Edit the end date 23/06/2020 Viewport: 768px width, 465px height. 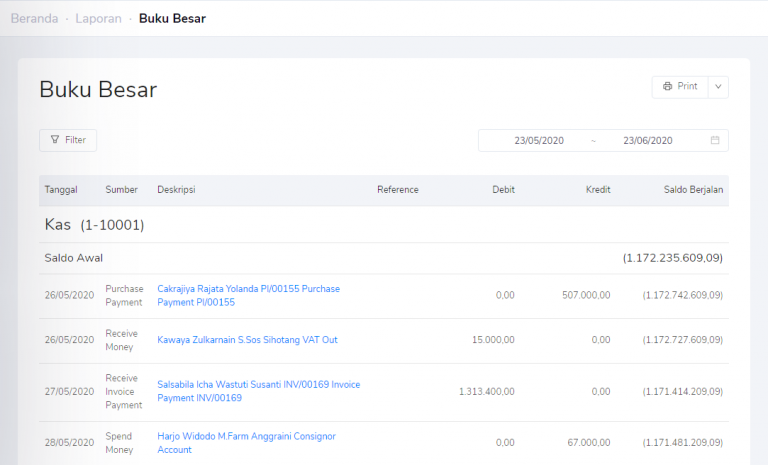(x=647, y=141)
